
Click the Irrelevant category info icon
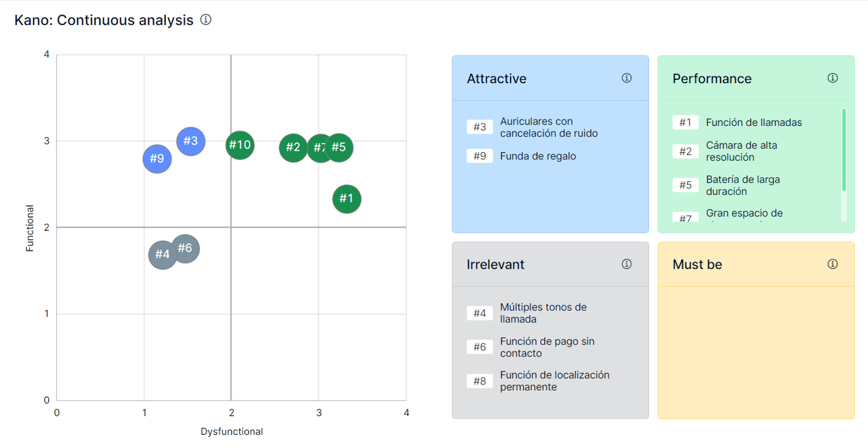(x=627, y=264)
